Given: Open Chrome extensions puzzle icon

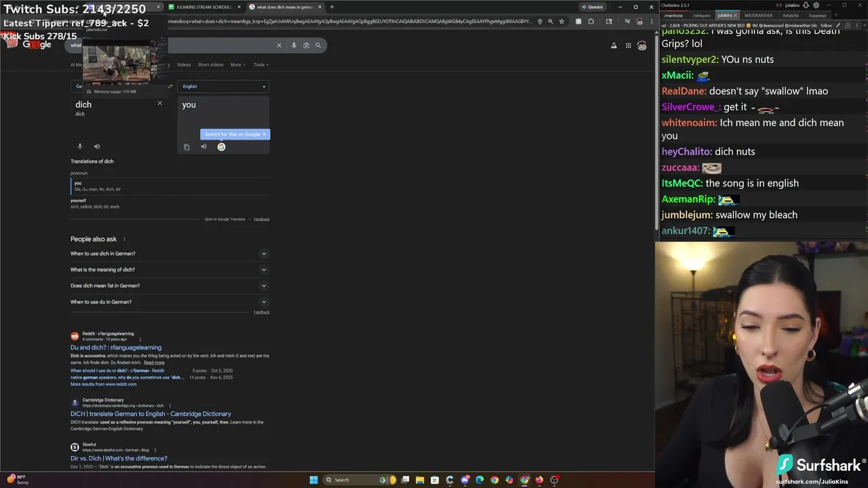Looking at the screenshot, I should tap(591, 21).
